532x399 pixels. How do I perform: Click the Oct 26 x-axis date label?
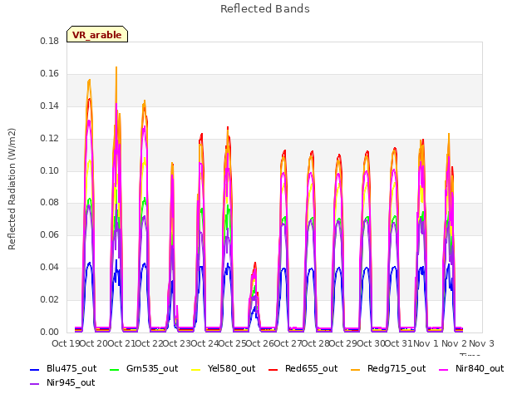pos(260,343)
